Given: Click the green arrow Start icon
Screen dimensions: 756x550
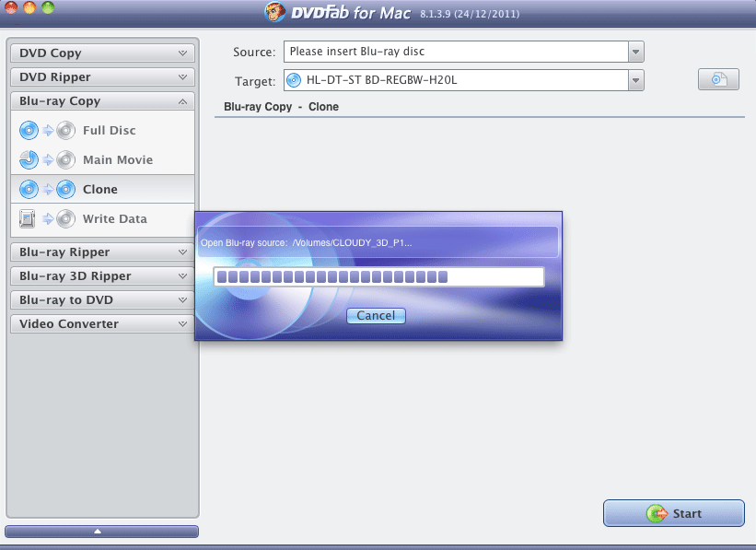Looking at the screenshot, I should (x=657, y=513).
